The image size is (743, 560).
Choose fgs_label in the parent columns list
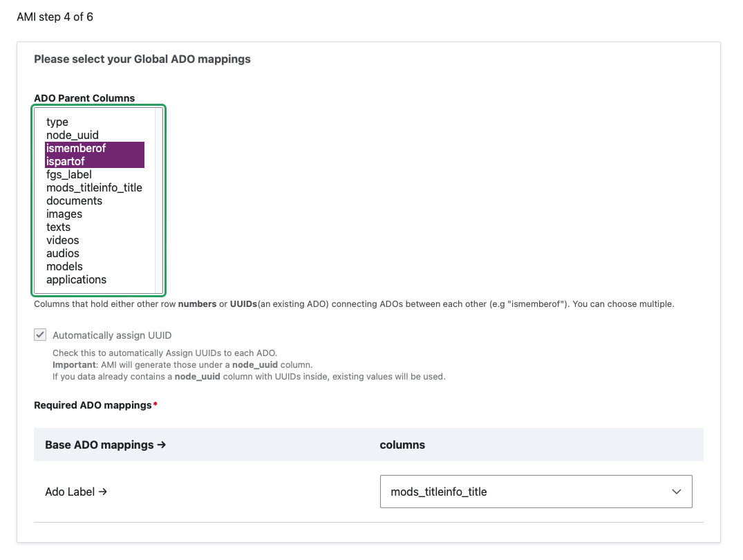(x=69, y=175)
